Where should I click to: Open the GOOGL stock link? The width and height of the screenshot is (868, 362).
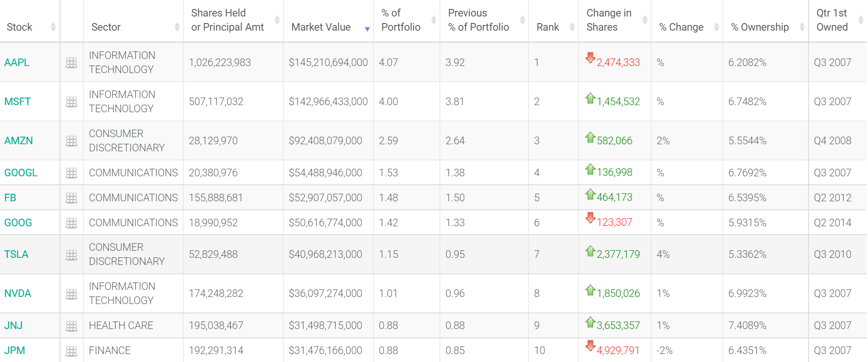click(x=21, y=173)
